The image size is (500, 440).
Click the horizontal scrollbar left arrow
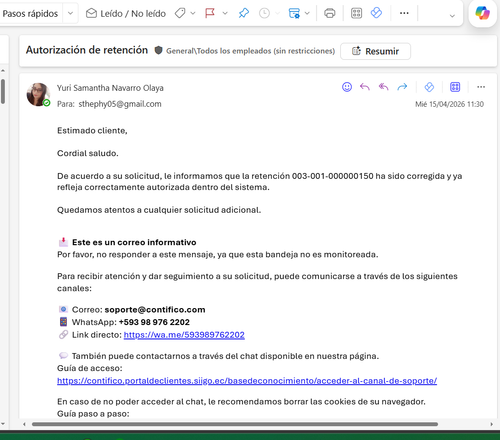click(x=24, y=424)
